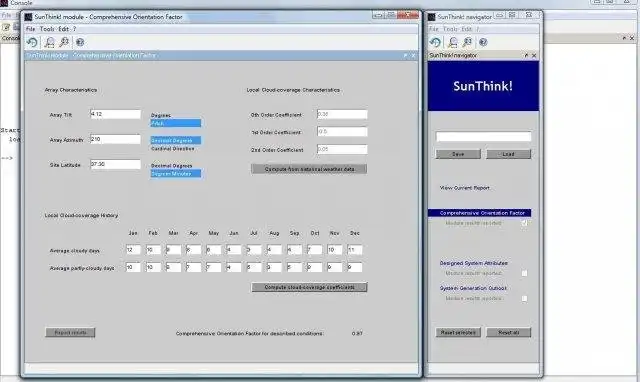The width and height of the screenshot is (640, 382).
Task: Click the zoom in magnifier in module toolbar
Action: tap(49, 42)
